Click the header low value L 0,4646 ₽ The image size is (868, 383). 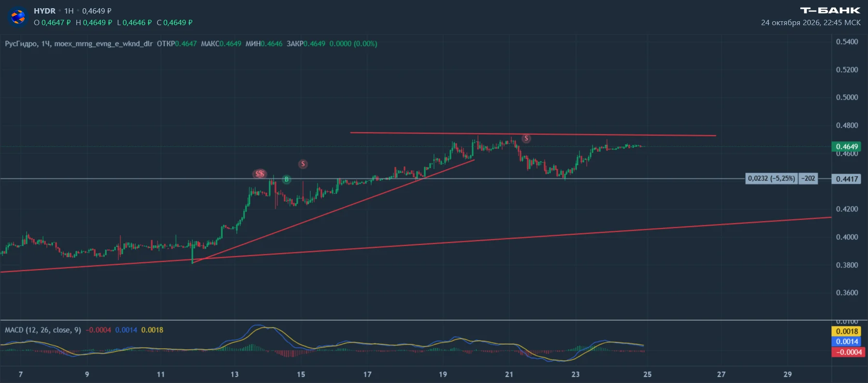click(x=134, y=23)
